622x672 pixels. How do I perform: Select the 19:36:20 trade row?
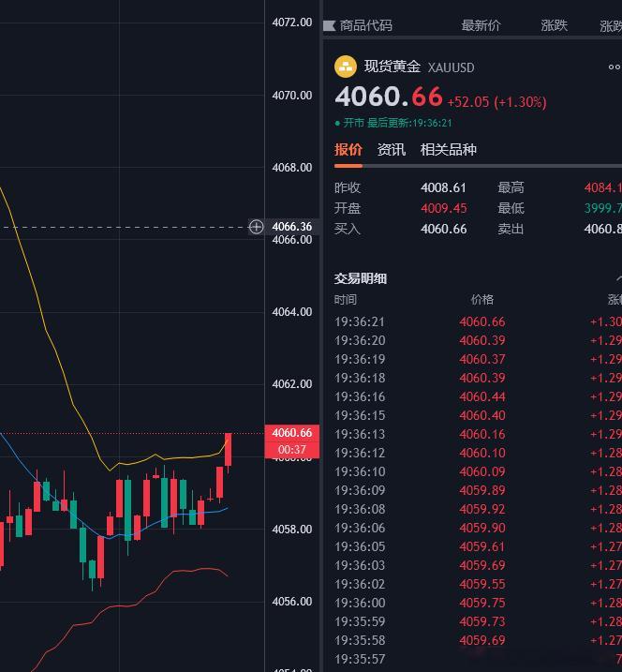(x=478, y=341)
